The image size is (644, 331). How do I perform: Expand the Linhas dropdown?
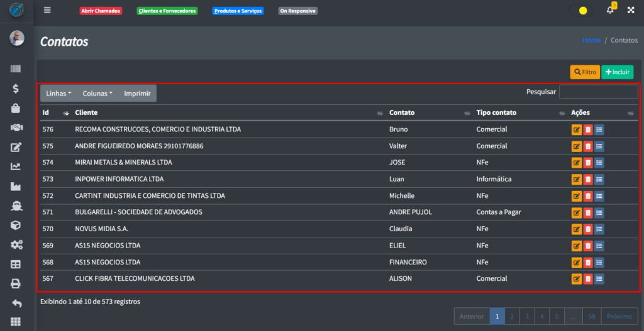[x=58, y=94]
